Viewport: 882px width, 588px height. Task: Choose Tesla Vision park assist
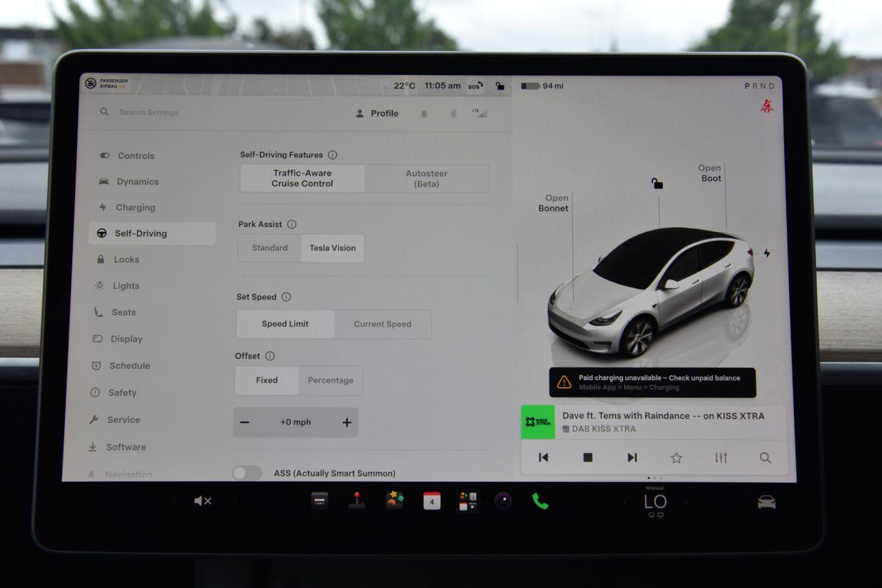(333, 248)
